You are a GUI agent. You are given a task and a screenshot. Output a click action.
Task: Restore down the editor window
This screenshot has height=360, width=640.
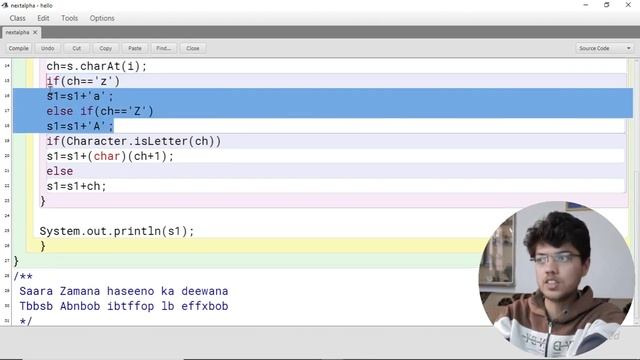pos(607,5)
